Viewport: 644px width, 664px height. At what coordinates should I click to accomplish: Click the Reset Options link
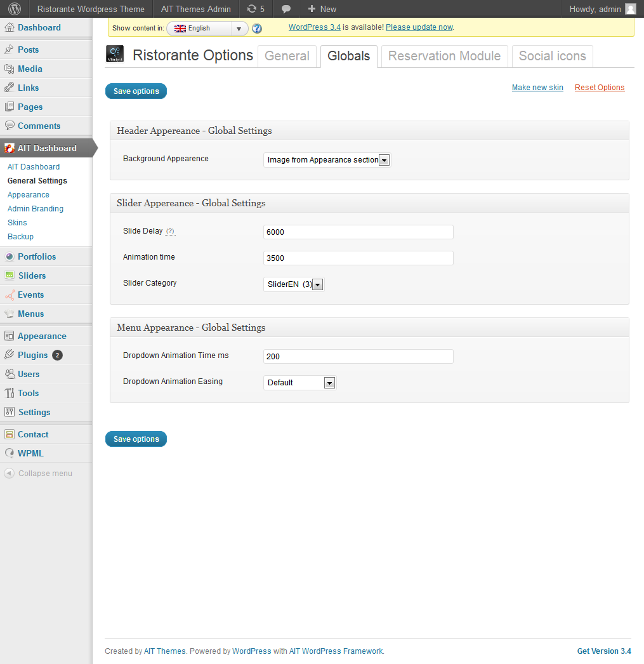pos(600,88)
